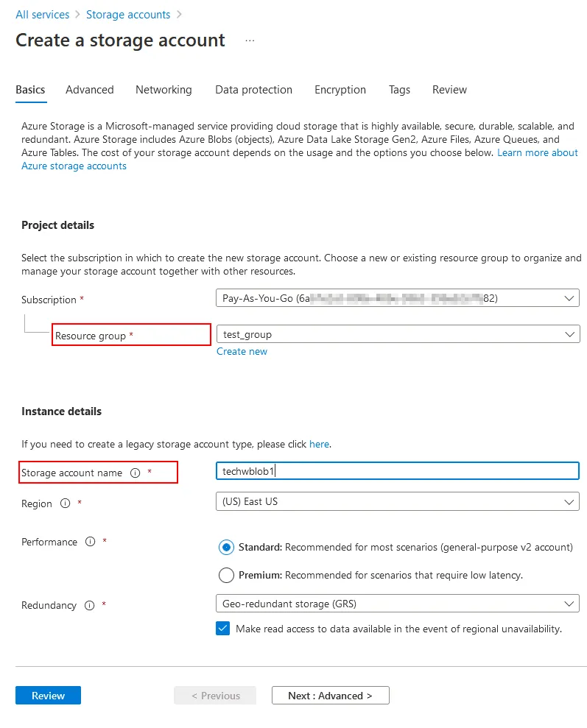Open the Data protection tab
The width and height of the screenshot is (587, 728).
pyautogui.click(x=253, y=90)
